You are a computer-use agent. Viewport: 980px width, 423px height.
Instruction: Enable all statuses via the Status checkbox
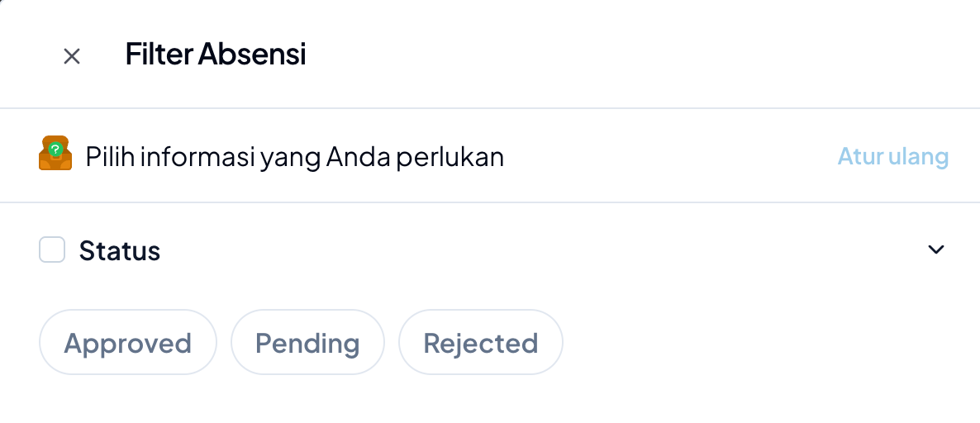pyautogui.click(x=52, y=250)
